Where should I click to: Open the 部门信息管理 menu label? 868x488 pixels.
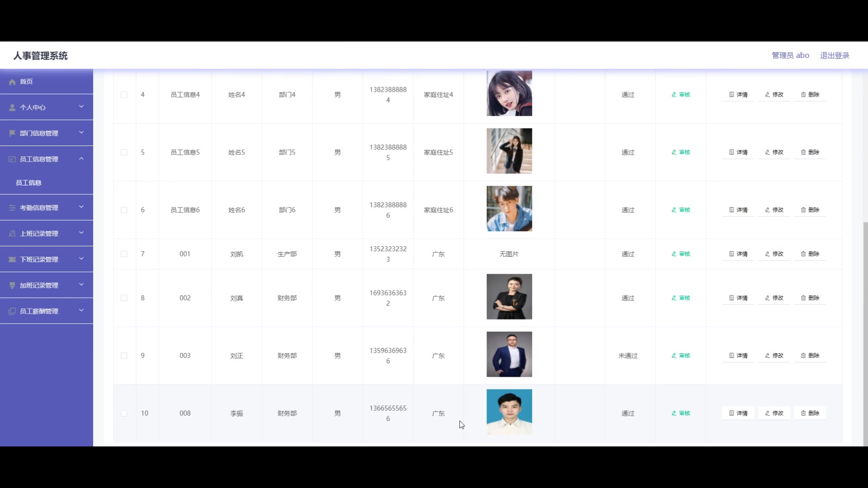point(39,133)
